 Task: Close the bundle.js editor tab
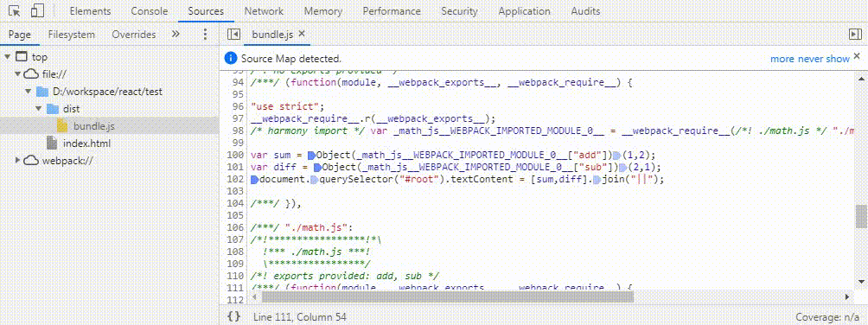click(x=302, y=34)
